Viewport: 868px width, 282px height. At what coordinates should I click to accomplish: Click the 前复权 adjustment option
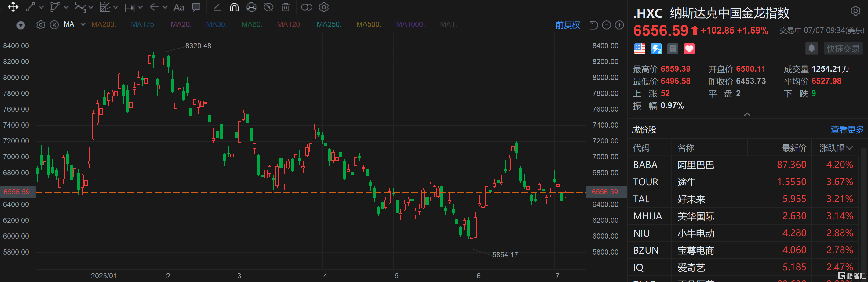[568, 25]
